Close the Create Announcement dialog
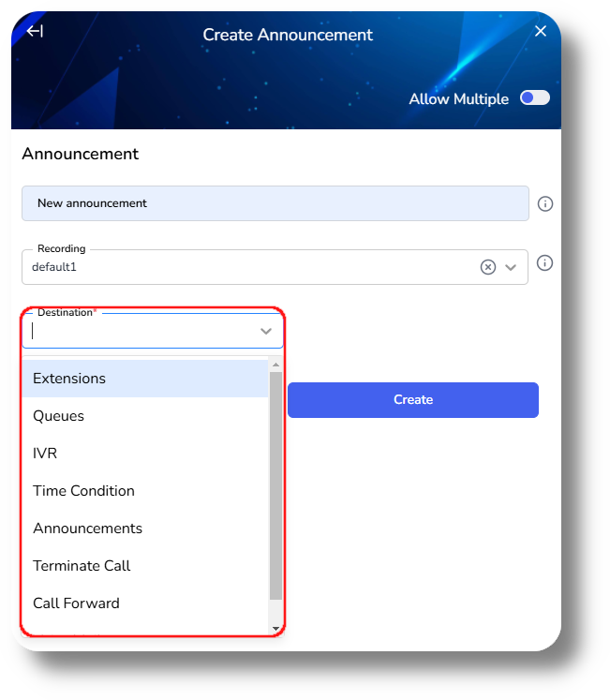The width and height of the screenshot is (610, 700). point(541,31)
